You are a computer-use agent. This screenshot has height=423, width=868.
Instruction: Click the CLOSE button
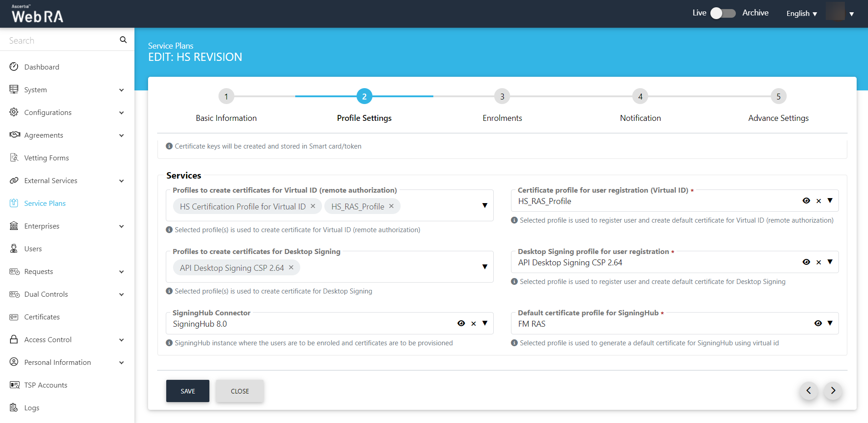239,391
